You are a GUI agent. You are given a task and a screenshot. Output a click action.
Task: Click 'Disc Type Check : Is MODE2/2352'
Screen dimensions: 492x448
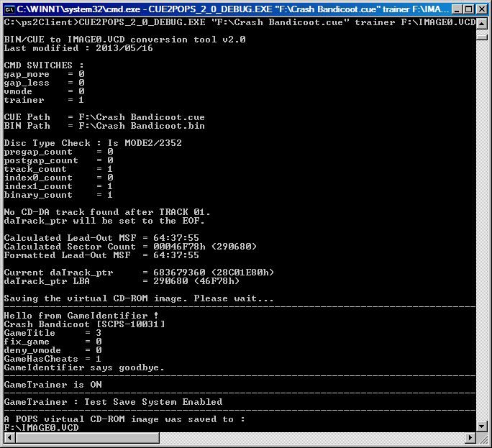click(x=93, y=143)
